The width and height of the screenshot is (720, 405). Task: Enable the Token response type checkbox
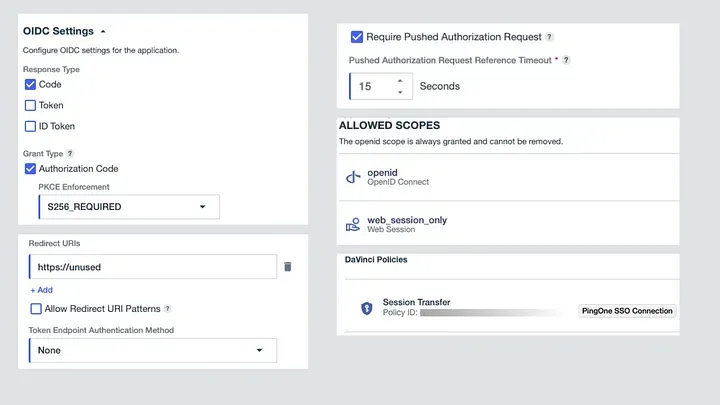(30, 105)
